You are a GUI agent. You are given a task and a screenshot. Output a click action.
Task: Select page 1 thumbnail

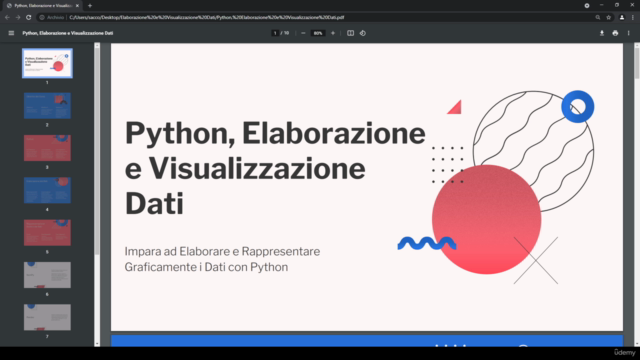pyautogui.click(x=47, y=63)
